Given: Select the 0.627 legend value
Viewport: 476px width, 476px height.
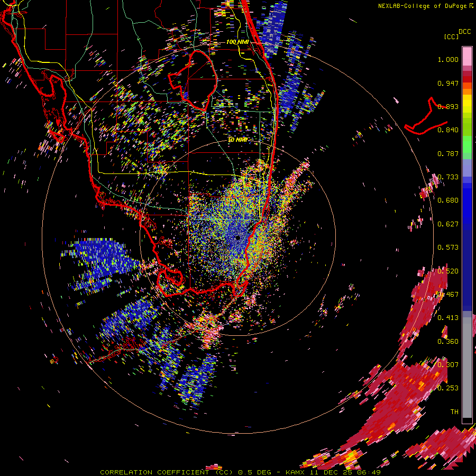Looking at the screenshot, I should [448, 224].
